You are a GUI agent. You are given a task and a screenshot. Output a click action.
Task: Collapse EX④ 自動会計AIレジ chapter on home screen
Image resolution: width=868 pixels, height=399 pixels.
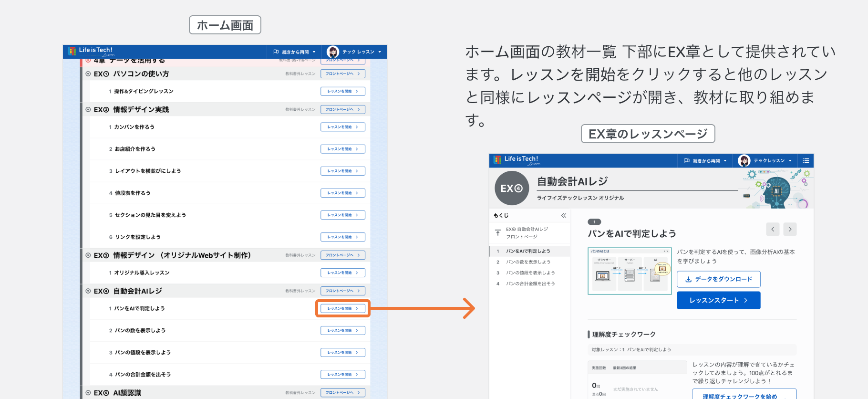(x=88, y=291)
